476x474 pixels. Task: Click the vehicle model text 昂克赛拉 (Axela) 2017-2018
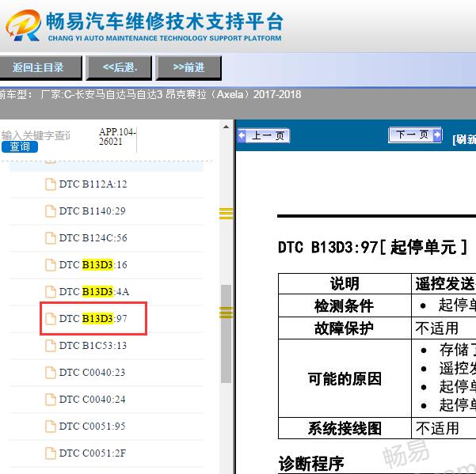pos(233,95)
